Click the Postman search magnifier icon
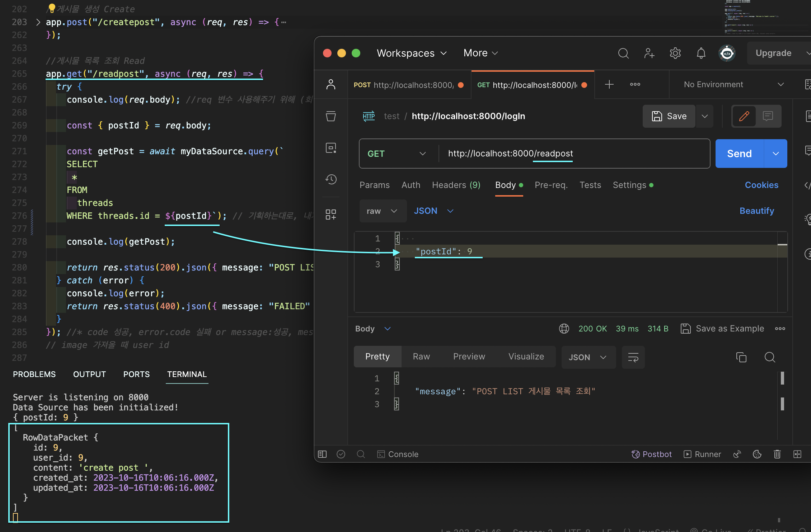Screen dimensions: 811x532 [x=623, y=53]
